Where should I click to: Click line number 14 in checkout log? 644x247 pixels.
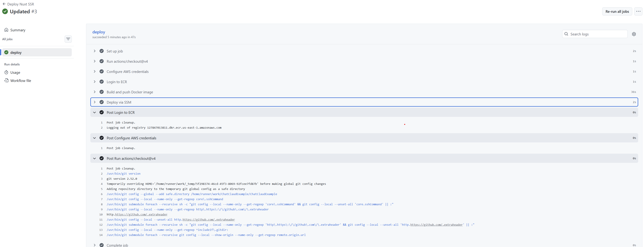click(101, 235)
